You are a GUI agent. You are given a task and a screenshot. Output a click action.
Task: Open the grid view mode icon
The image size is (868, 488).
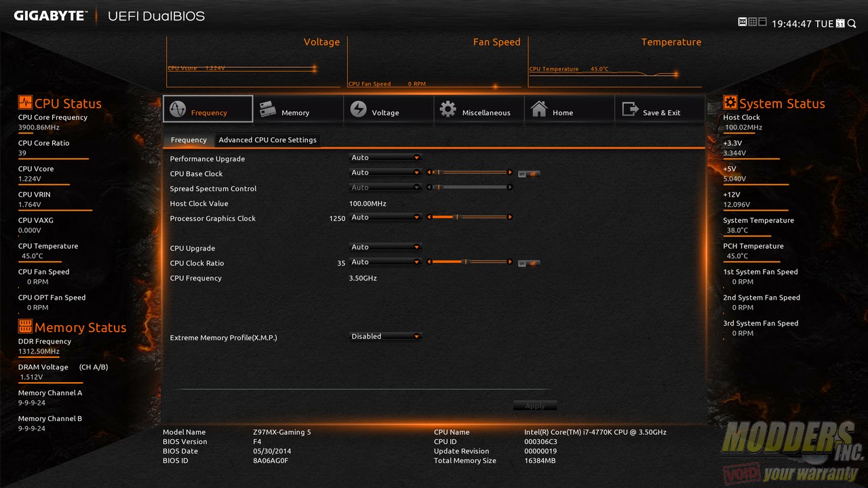point(752,22)
